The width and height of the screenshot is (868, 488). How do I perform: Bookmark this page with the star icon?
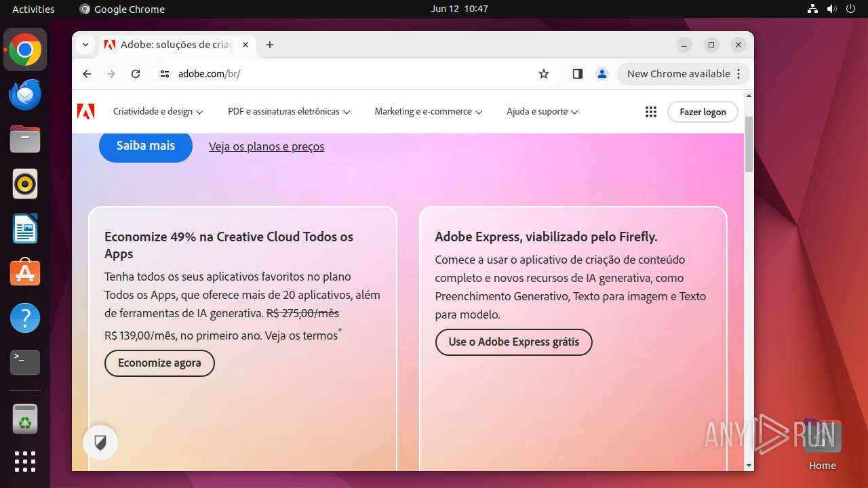544,74
